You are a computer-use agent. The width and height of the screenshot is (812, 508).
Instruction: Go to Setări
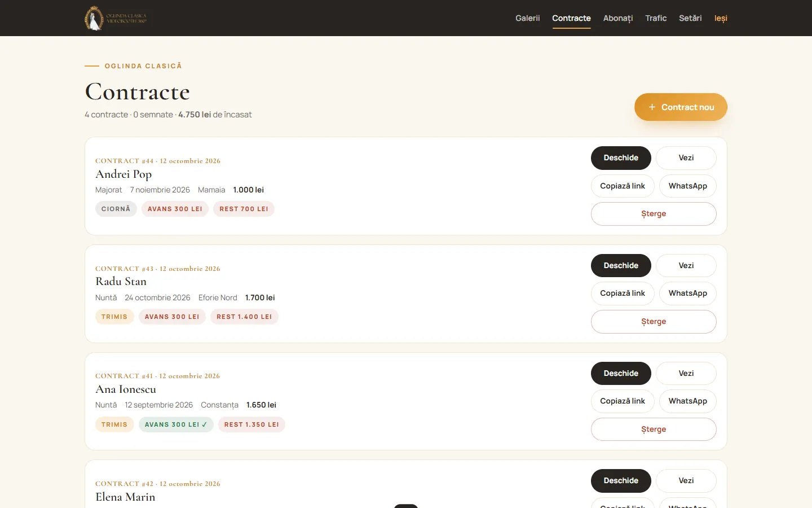click(690, 18)
